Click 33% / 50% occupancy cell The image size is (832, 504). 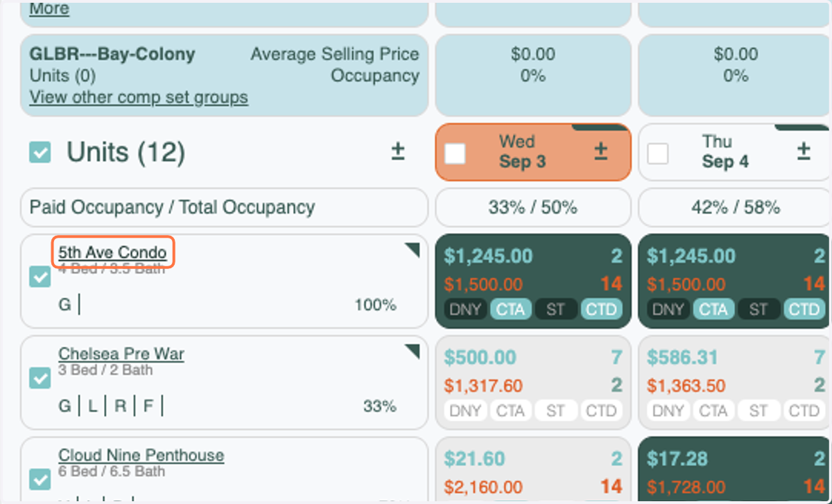point(533,207)
